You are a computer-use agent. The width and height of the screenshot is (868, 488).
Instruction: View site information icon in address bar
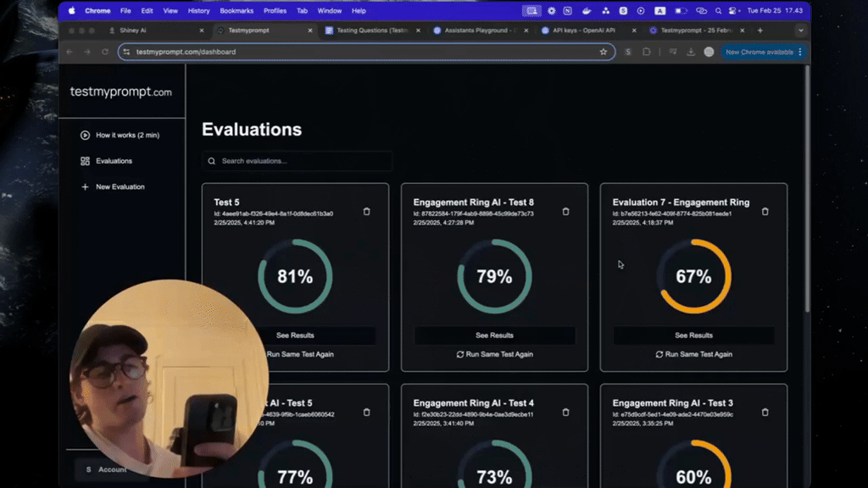click(x=127, y=52)
